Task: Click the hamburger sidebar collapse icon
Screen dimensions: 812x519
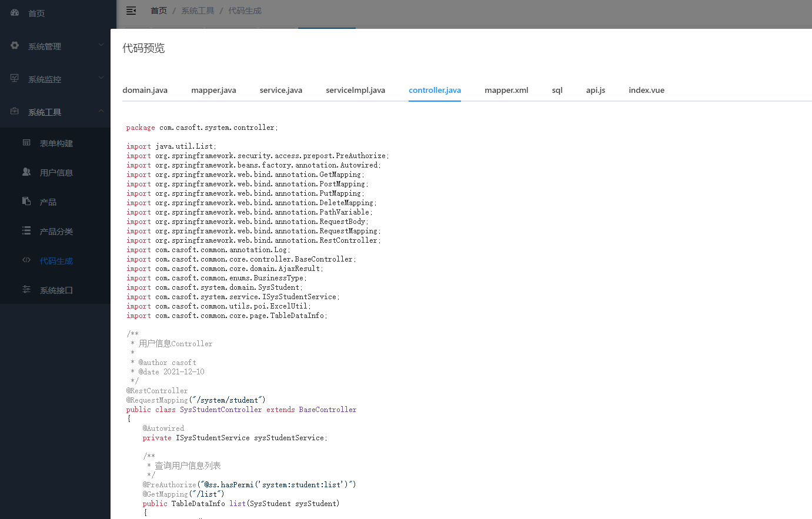Action: pyautogui.click(x=131, y=11)
